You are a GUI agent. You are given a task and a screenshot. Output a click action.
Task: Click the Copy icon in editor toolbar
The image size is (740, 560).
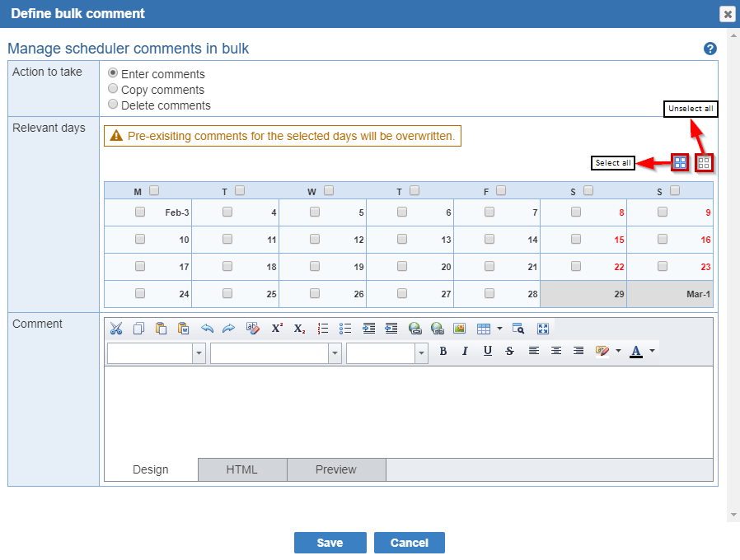tap(138, 329)
